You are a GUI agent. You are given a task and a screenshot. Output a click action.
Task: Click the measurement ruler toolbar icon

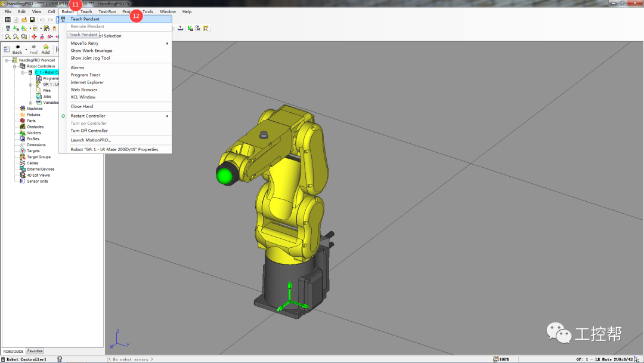pyautogui.click(x=180, y=29)
